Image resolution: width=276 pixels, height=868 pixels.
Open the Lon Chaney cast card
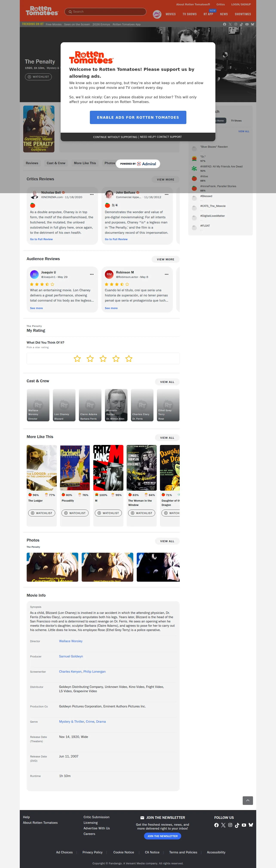pos(64,405)
